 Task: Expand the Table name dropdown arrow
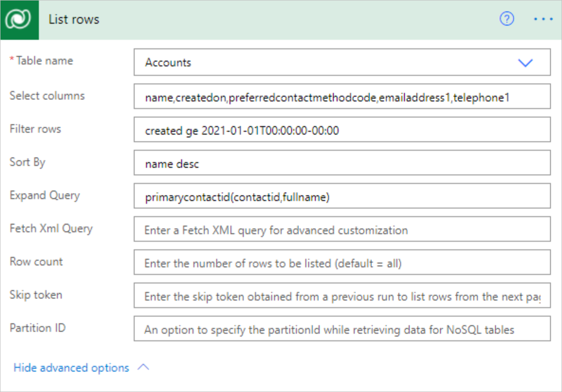525,63
